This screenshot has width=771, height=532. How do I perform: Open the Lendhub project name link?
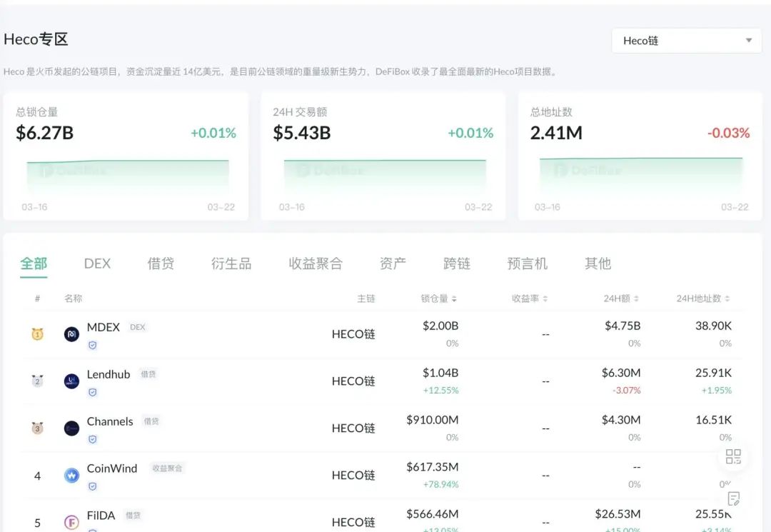point(109,374)
